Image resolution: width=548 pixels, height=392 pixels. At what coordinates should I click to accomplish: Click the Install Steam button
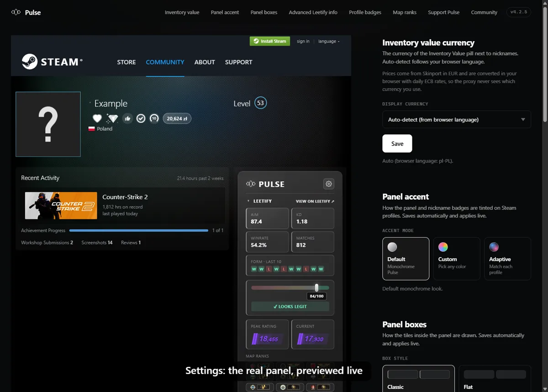pyautogui.click(x=270, y=41)
